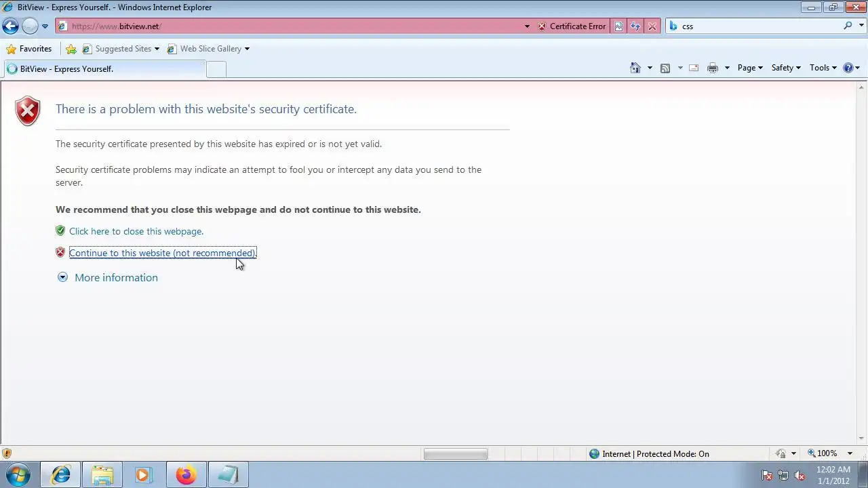Click the vertical scrollbar down arrow

pyautogui.click(x=862, y=440)
